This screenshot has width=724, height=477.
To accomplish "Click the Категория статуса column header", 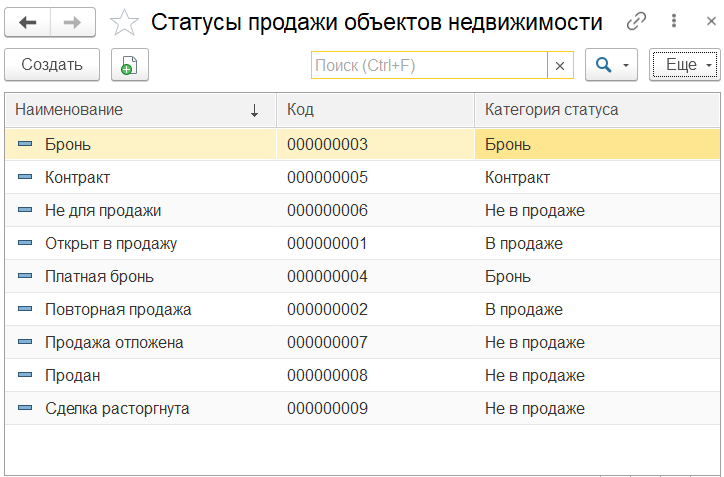I will [596, 110].
